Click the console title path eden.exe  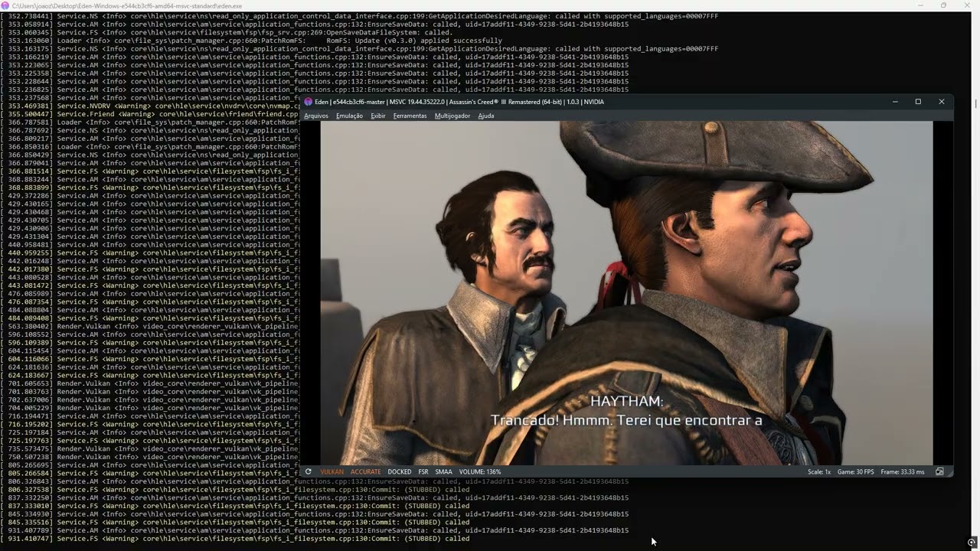coord(127,5)
